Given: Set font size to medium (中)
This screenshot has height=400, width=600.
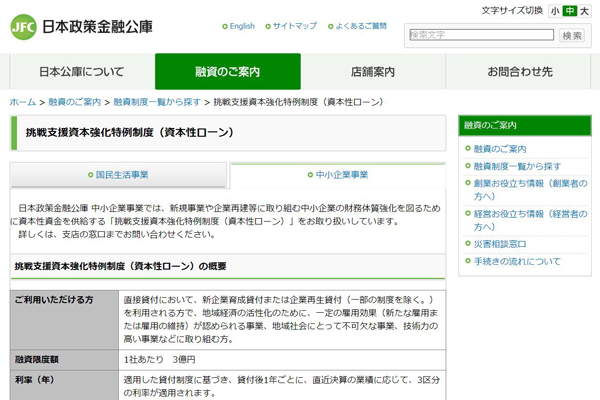Looking at the screenshot, I should click(x=568, y=11).
